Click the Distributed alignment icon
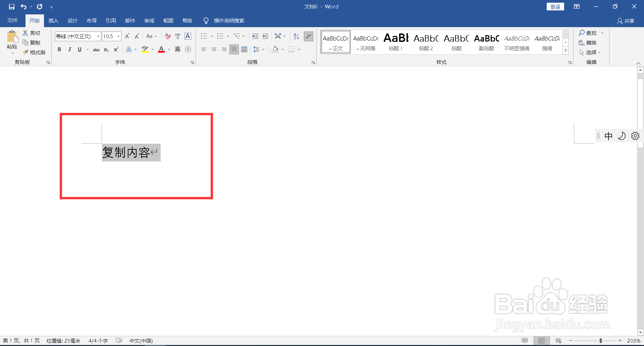 tap(244, 49)
